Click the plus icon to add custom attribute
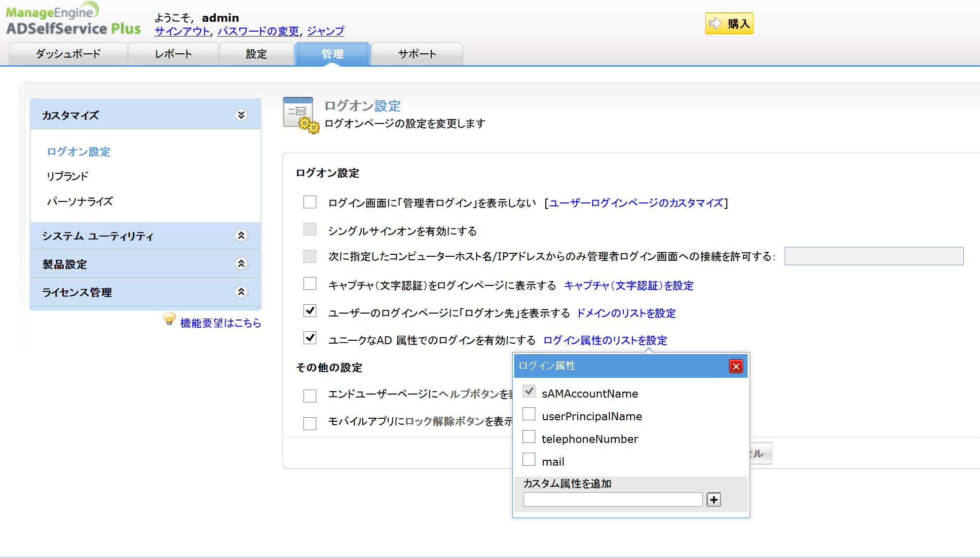980x558 pixels. [714, 500]
